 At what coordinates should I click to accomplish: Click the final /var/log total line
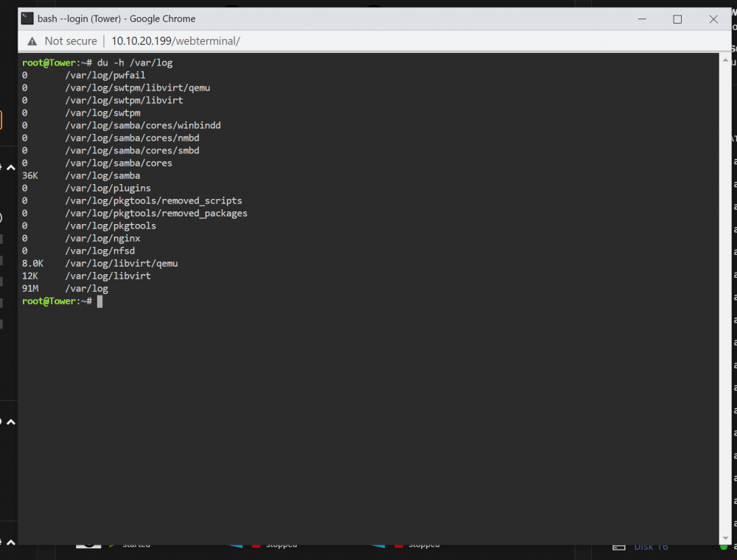click(x=65, y=289)
